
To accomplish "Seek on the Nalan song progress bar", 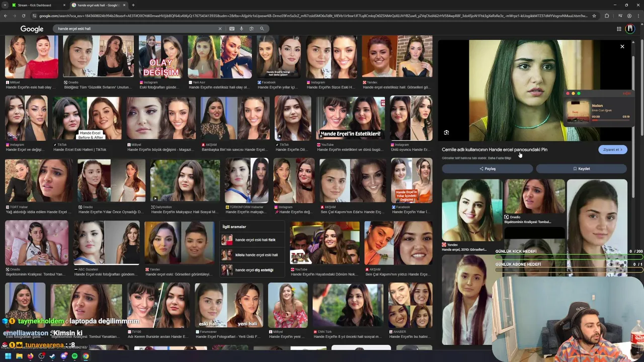I will pyautogui.click(x=611, y=120).
